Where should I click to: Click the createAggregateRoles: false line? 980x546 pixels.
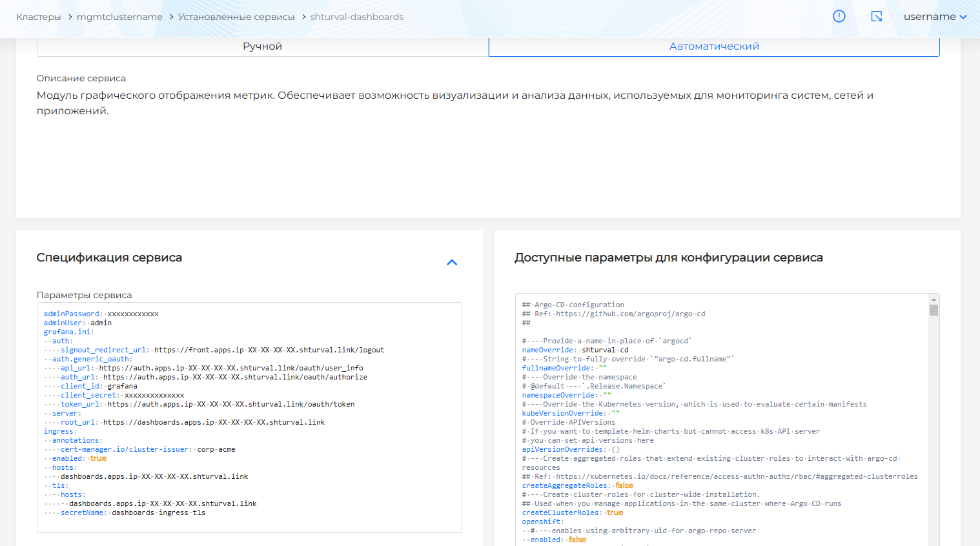pyautogui.click(x=578, y=485)
